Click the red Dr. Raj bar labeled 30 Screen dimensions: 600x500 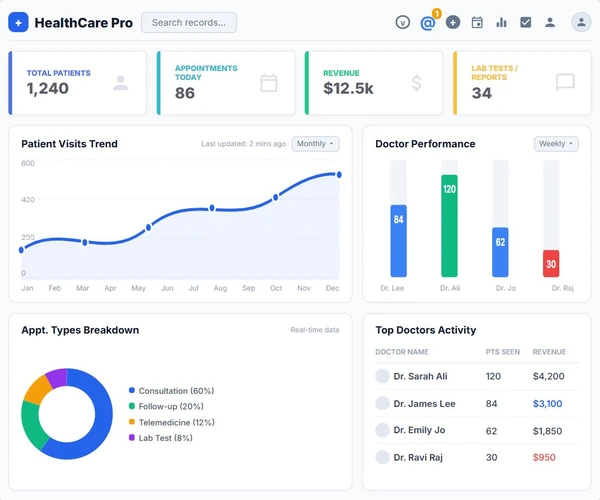coord(551,264)
